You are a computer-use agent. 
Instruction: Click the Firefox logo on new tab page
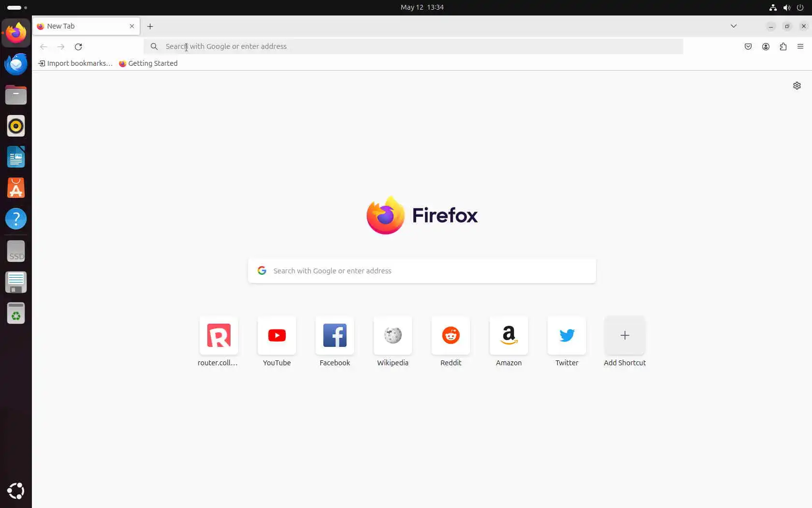click(x=422, y=215)
